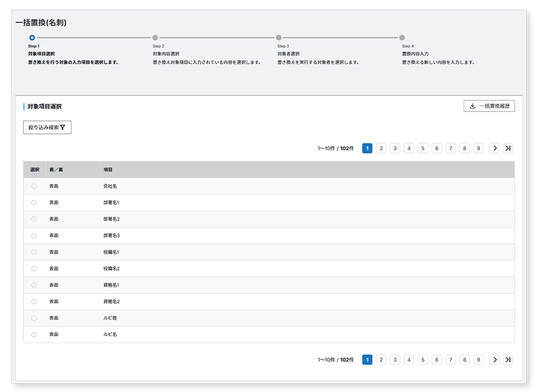Go to next page using bottom arrow

coord(494,359)
